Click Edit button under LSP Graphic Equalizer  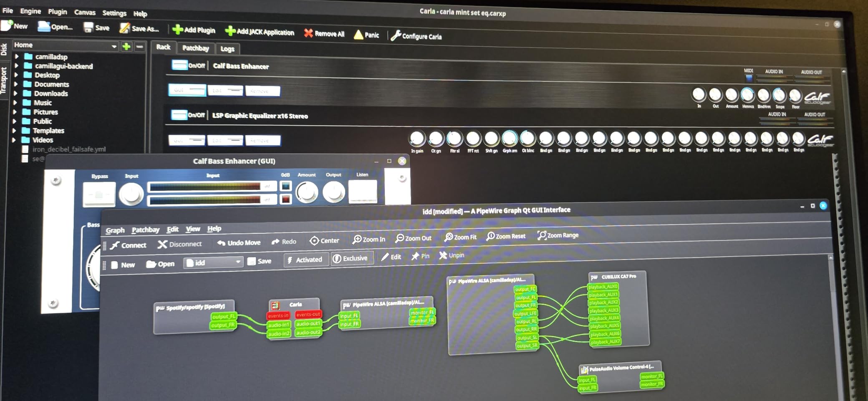225,140
